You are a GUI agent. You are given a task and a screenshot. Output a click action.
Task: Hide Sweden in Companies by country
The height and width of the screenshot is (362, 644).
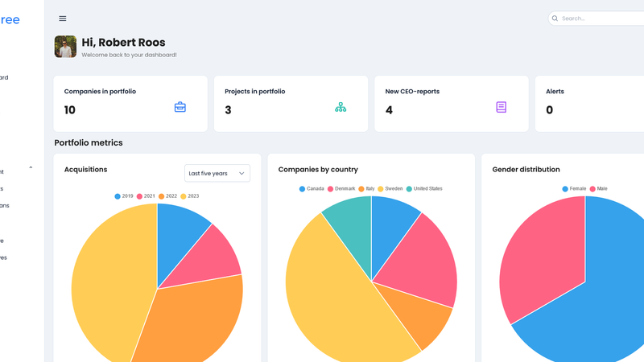(x=390, y=189)
